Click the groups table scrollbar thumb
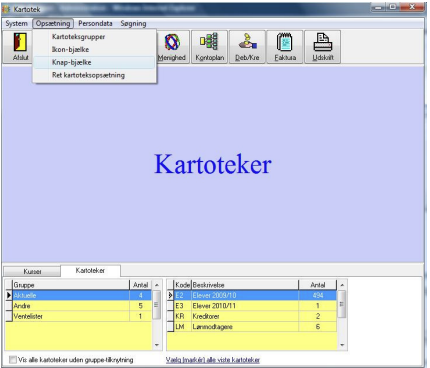The height and width of the screenshot is (368, 430). (x=157, y=305)
